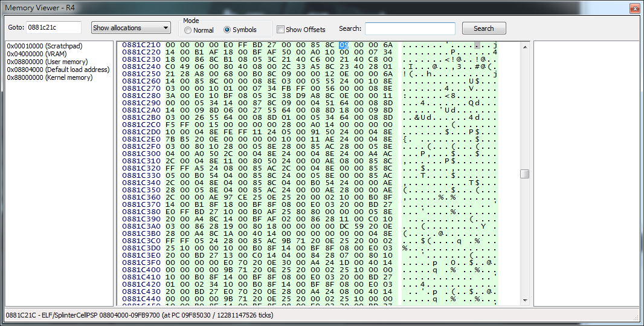Click the Goto address input field
Screen dimensions: 644x326
(x=54, y=28)
